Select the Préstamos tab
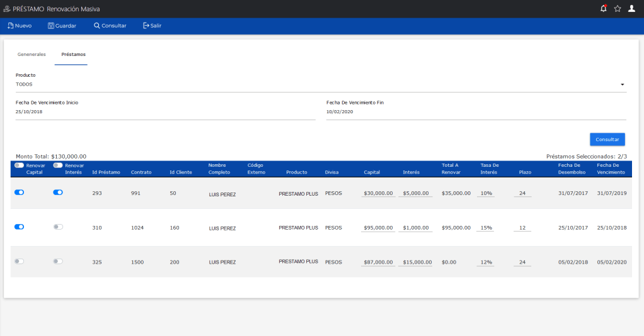This screenshot has height=336, width=644. pyautogui.click(x=74, y=55)
